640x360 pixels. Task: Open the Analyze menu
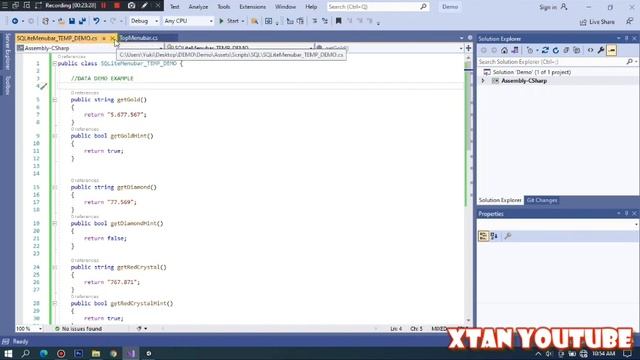click(x=198, y=7)
